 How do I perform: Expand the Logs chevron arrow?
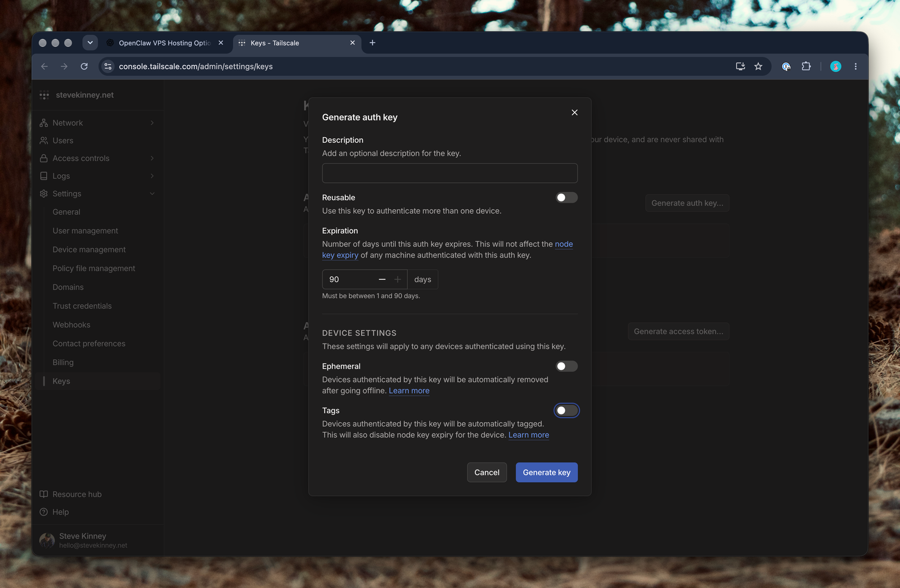(152, 176)
